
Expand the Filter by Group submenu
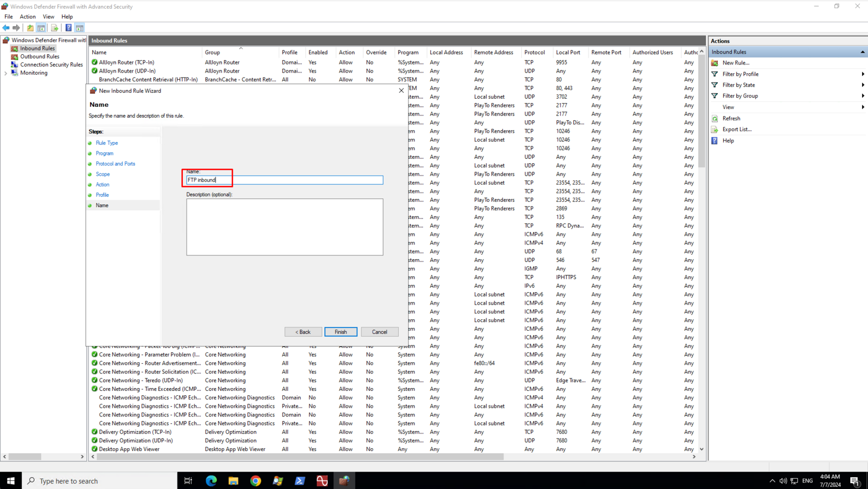[863, 96]
